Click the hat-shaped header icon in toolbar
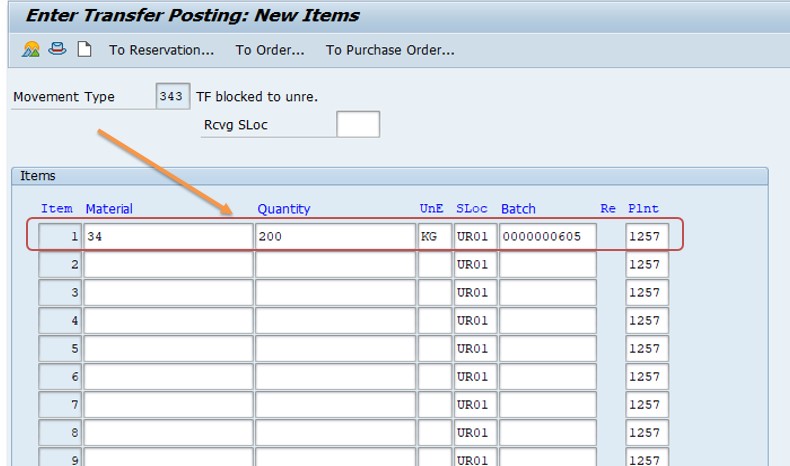This screenshot has height=466, width=790. pos(58,49)
